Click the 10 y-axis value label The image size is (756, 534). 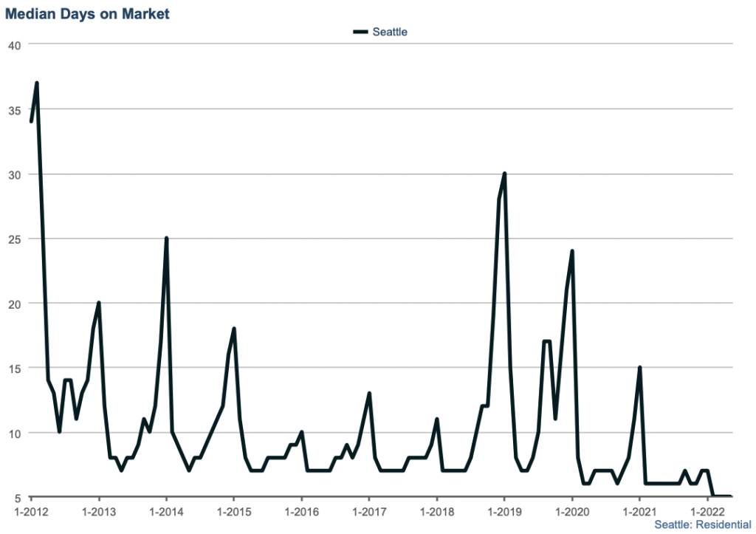(13, 432)
